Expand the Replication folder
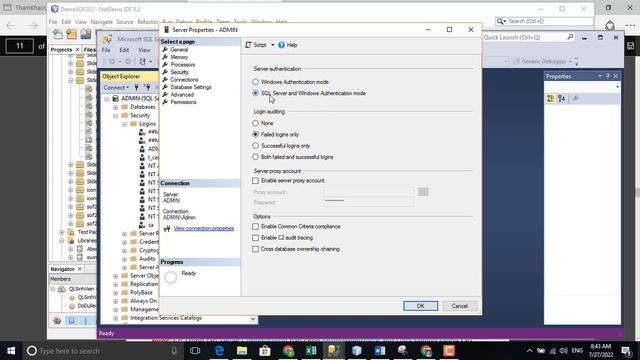Viewport: 640px width, 360px height. coord(116,284)
